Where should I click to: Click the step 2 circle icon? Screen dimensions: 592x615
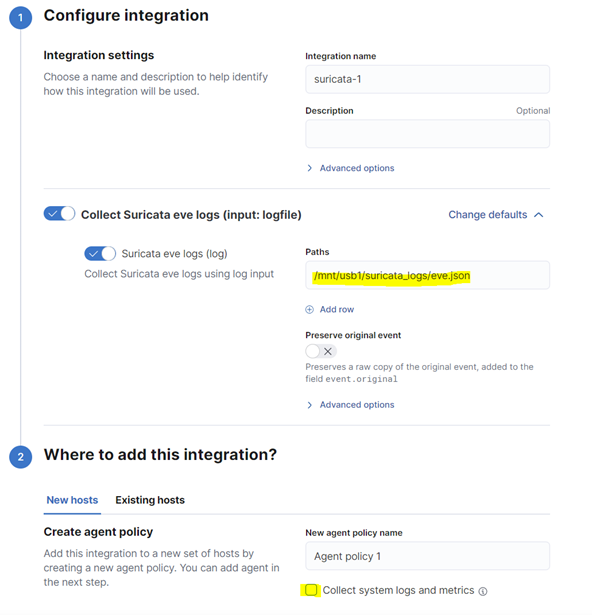point(20,457)
